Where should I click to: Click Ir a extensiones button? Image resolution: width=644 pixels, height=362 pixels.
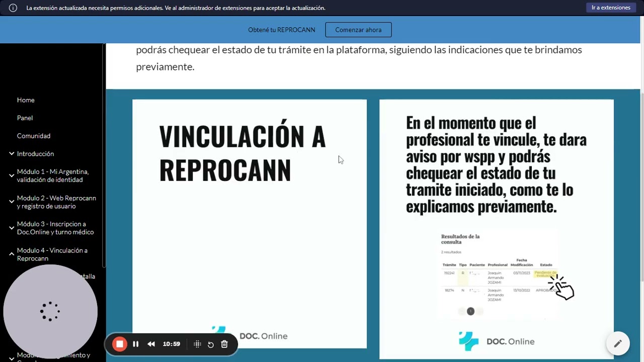611,8
